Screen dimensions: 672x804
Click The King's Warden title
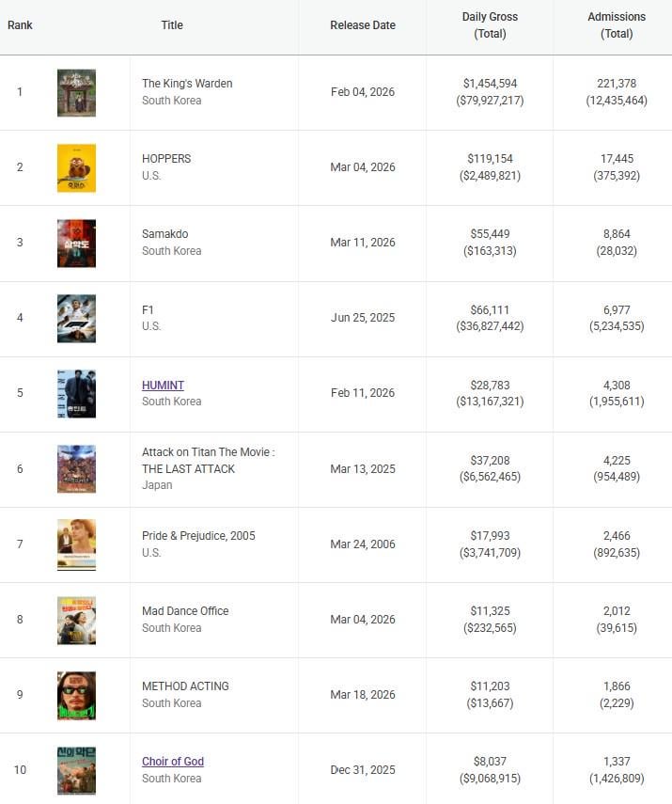[x=187, y=84]
